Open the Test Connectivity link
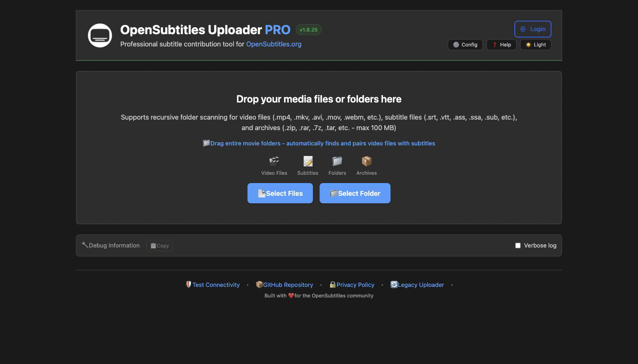 (213, 285)
